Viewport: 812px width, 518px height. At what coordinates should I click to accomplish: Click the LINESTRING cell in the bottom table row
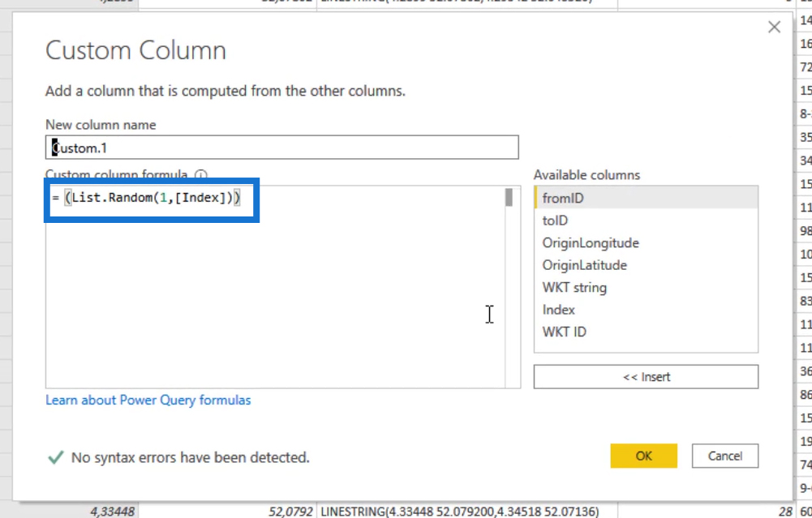click(x=466, y=512)
